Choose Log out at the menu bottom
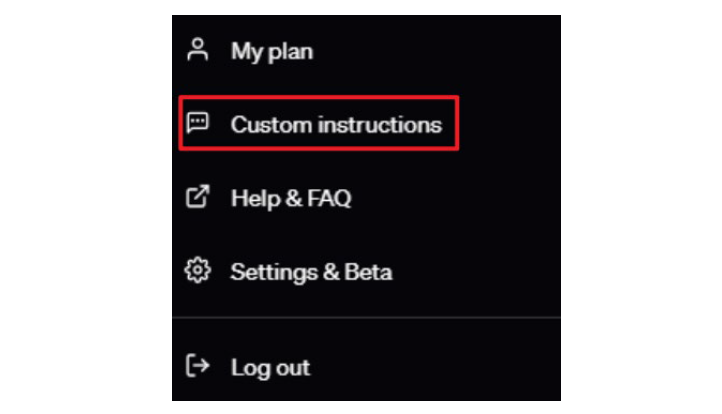Viewport: 722px width, 414px height. (x=366, y=367)
